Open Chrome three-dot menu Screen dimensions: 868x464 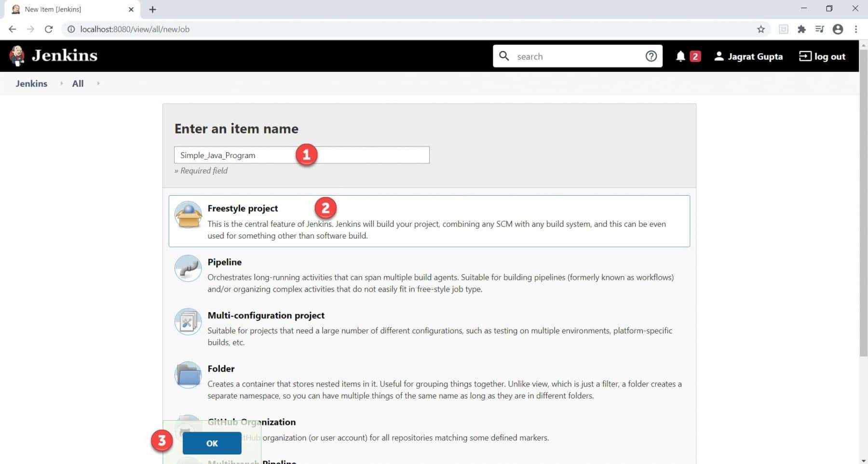click(x=856, y=29)
